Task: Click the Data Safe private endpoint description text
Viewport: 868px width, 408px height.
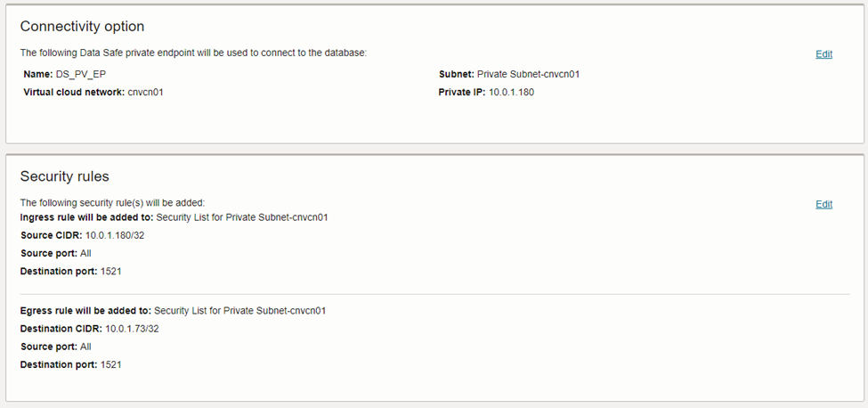Action: 193,53
